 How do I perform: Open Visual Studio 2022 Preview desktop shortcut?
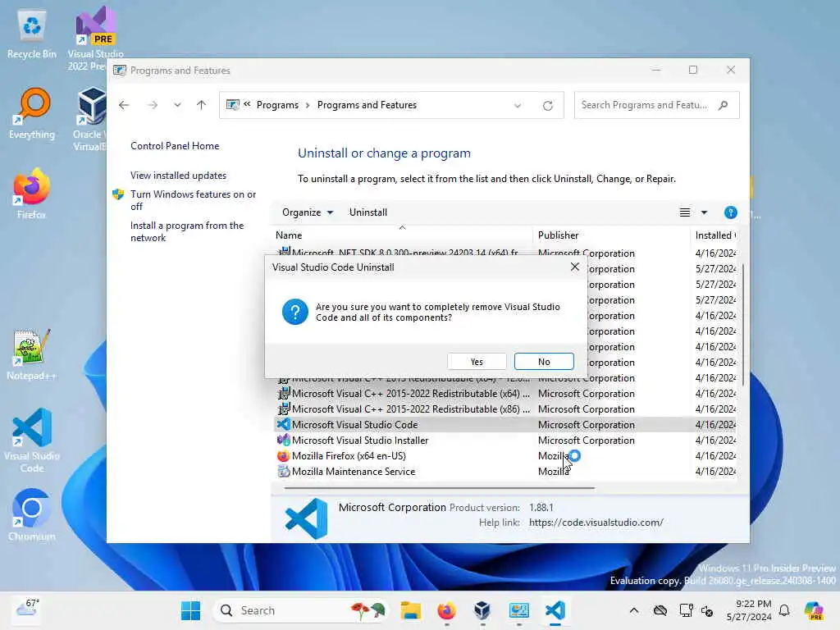tap(95, 39)
